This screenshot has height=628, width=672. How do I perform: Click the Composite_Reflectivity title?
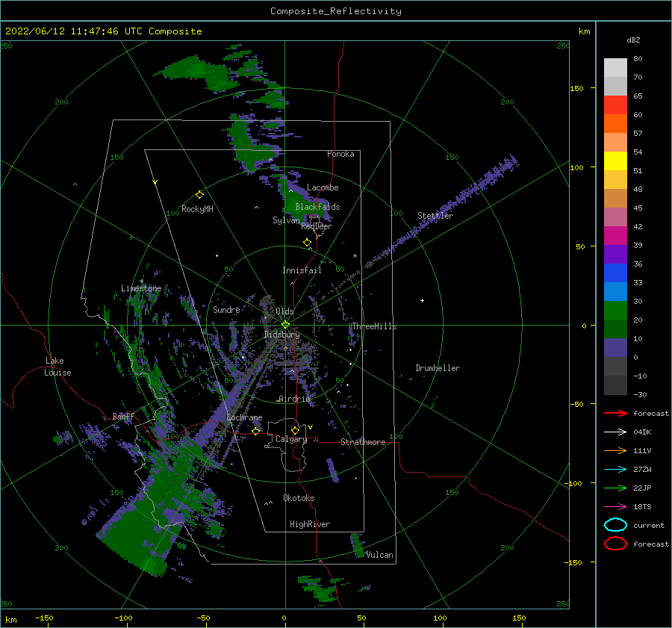336,11
